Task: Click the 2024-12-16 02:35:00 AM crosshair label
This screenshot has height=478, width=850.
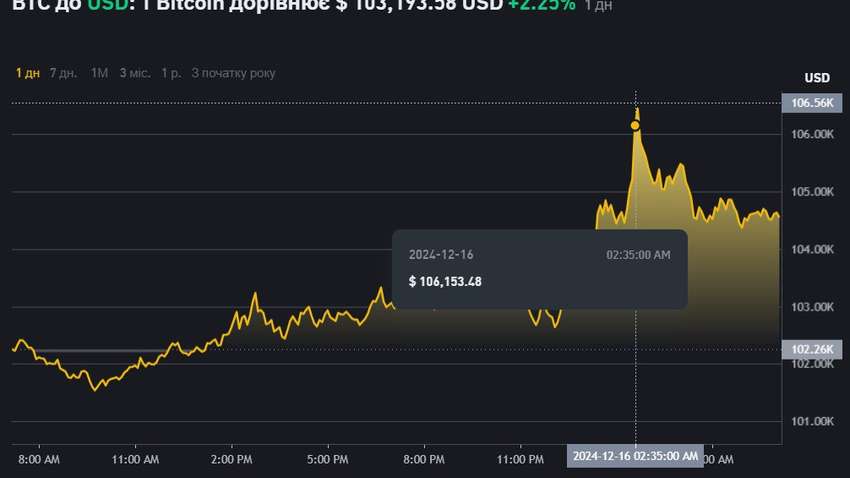Action: coord(635,456)
